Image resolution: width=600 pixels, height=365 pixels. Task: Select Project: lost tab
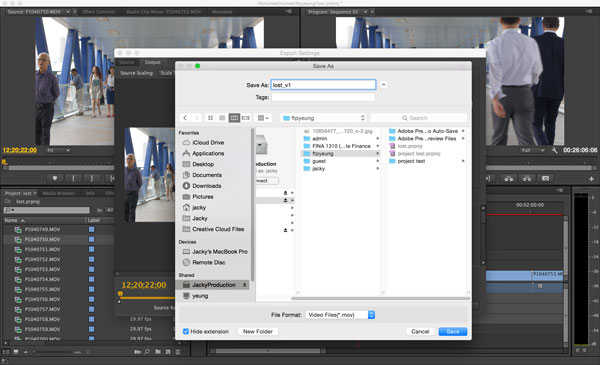coord(18,193)
